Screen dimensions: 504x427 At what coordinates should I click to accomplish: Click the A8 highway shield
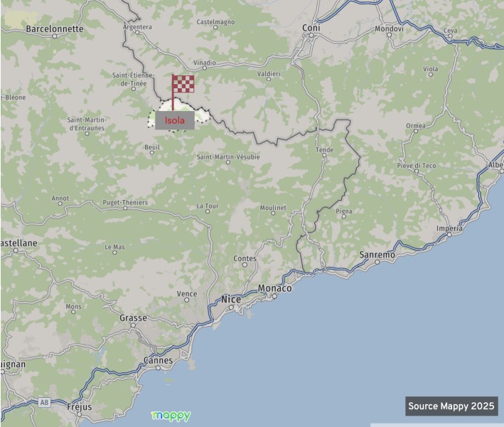click(x=44, y=402)
